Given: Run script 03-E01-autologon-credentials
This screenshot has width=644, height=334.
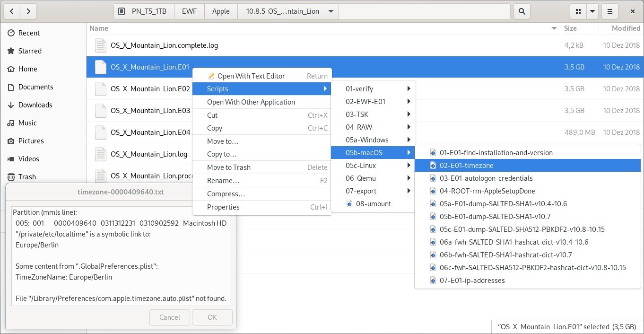Looking at the screenshot, I should point(528,178).
